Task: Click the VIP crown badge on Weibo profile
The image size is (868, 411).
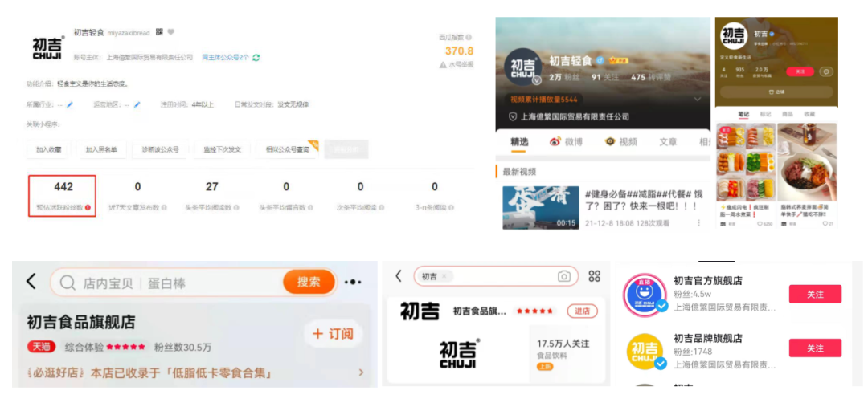Action: tap(616, 60)
